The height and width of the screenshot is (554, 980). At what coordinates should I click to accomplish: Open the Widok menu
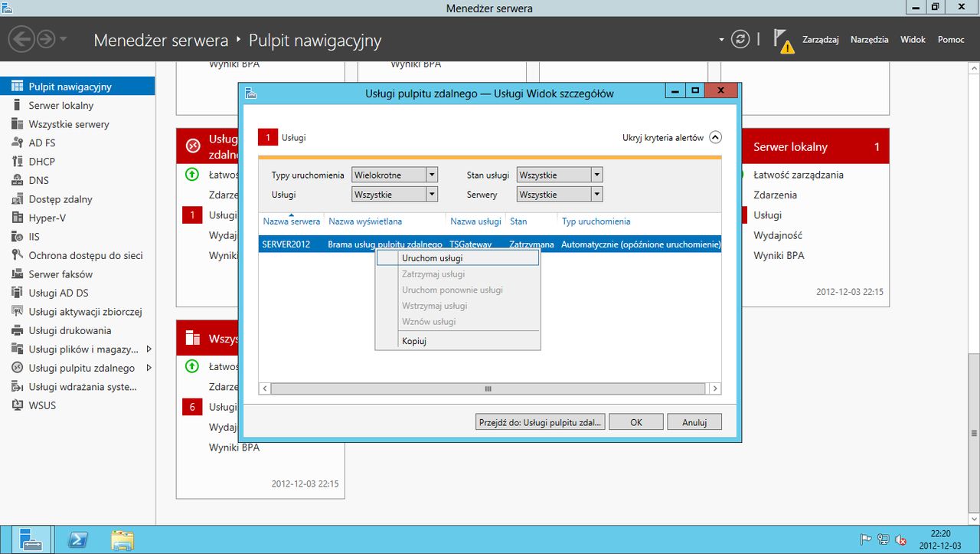913,39
